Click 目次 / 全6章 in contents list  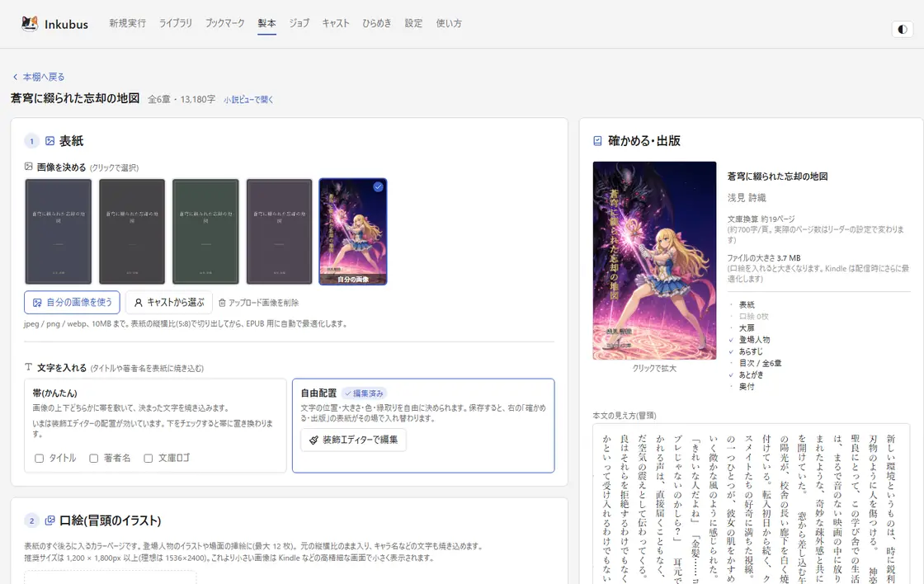coord(760,363)
